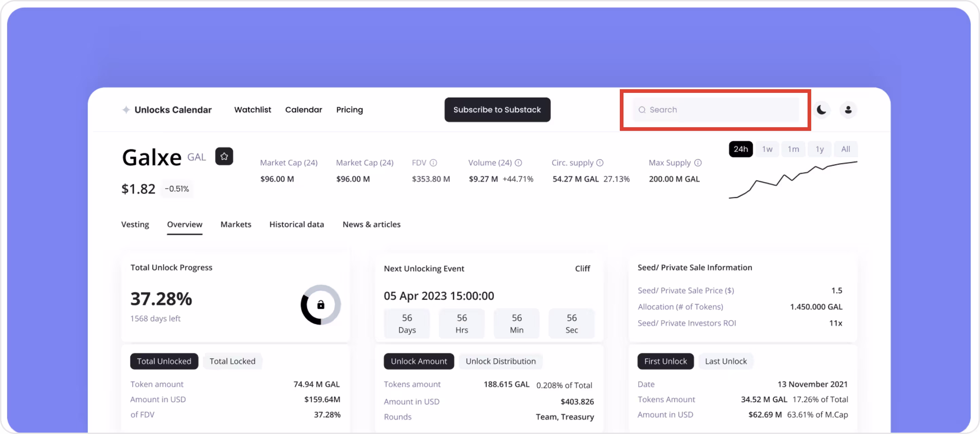Click the 11x investors ROI value

pos(835,323)
